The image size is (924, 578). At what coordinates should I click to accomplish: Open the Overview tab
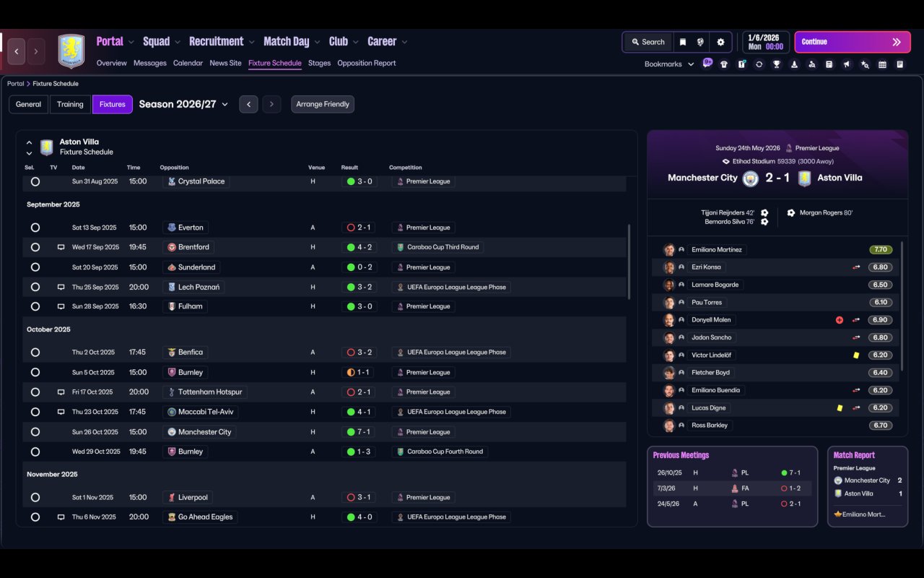click(x=112, y=63)
